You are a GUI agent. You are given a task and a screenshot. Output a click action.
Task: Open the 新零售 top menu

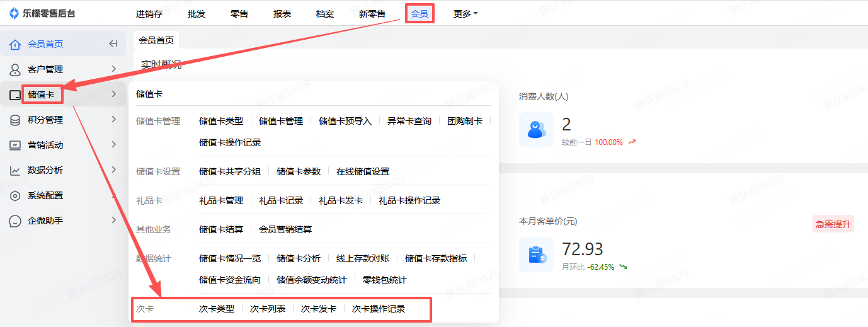(372, 13)
